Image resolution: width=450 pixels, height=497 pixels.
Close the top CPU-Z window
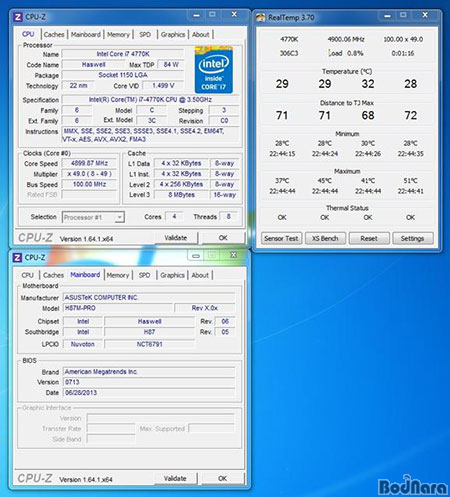(234, 14)
